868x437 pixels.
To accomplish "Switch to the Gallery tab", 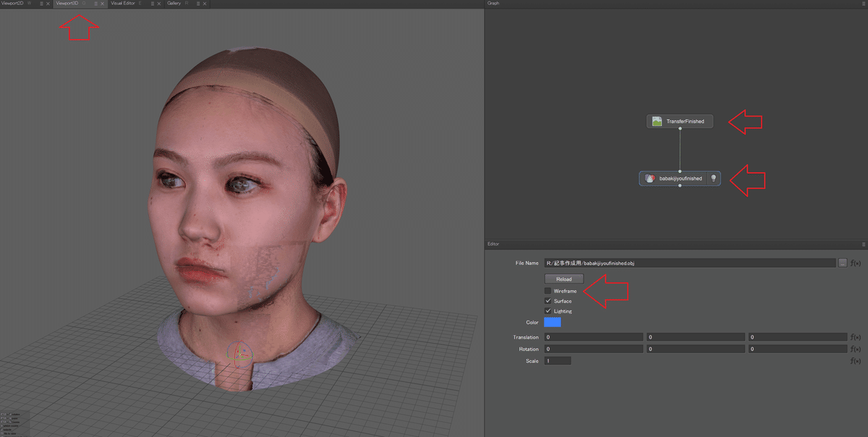I will point(174,4).
